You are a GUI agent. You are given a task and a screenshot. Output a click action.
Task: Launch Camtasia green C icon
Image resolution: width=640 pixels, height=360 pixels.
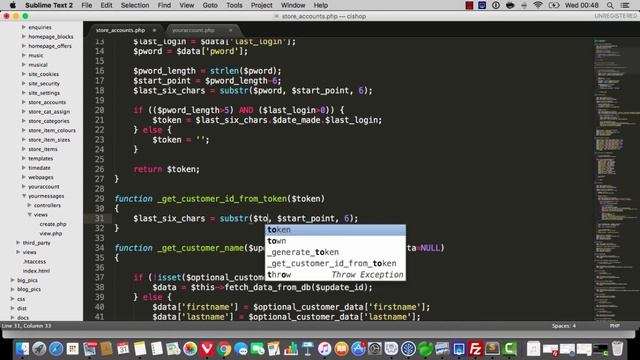[x=509, y=349]
